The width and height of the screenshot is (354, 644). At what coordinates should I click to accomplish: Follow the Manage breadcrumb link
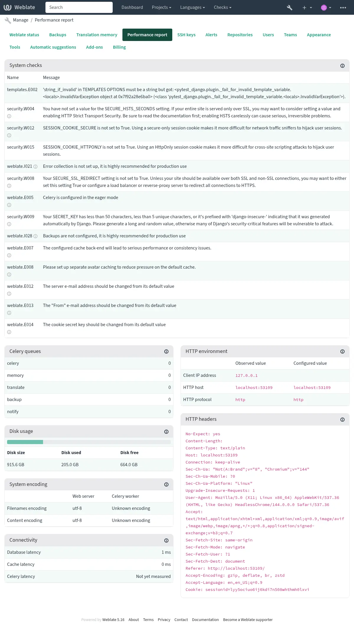pos(21,20)
